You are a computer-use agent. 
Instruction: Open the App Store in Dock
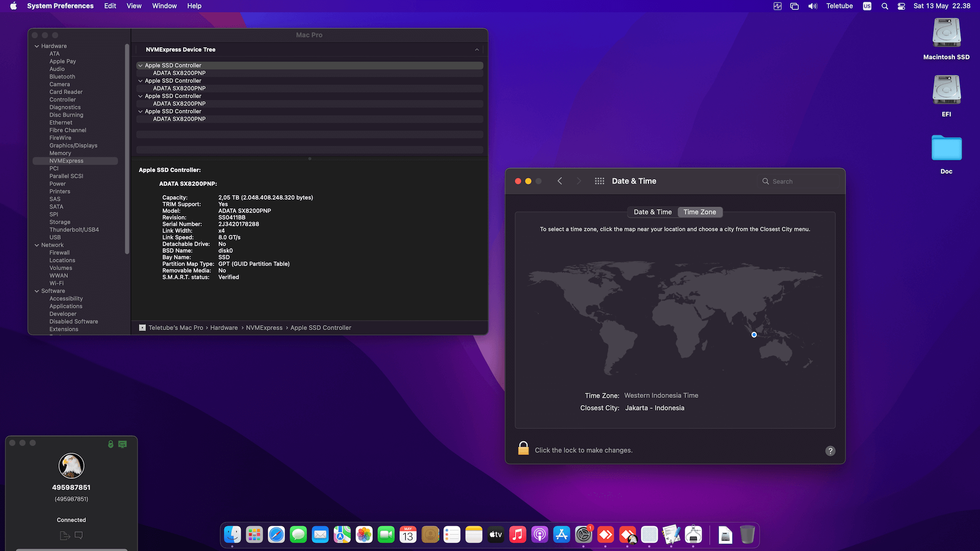(561, 535)
